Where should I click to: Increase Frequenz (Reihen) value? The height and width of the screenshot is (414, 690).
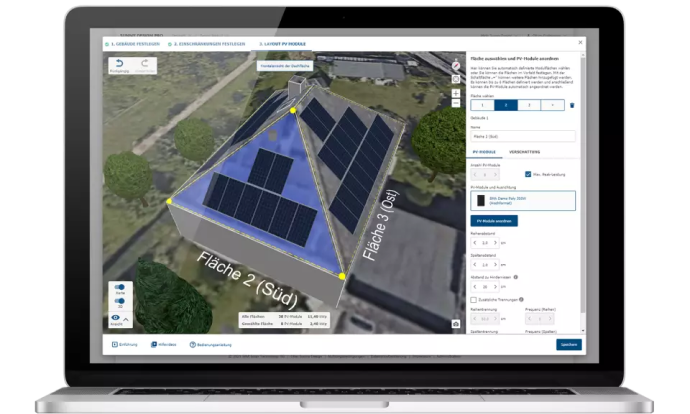pos(550,319)
